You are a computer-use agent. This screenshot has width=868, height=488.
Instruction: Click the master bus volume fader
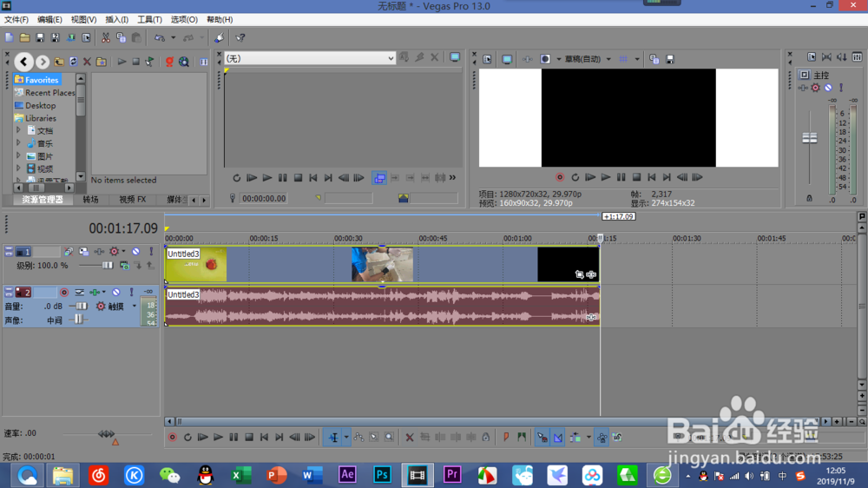pos(810,138)
